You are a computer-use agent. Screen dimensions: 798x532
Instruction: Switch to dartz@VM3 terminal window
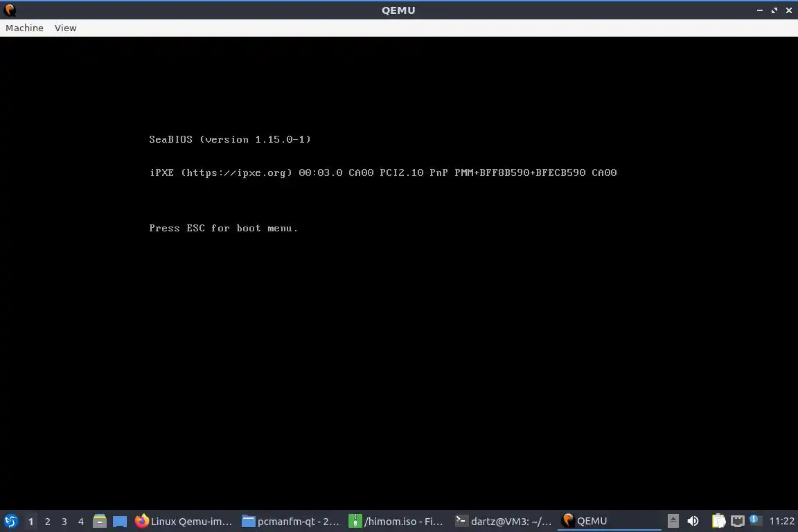[504, 521]
